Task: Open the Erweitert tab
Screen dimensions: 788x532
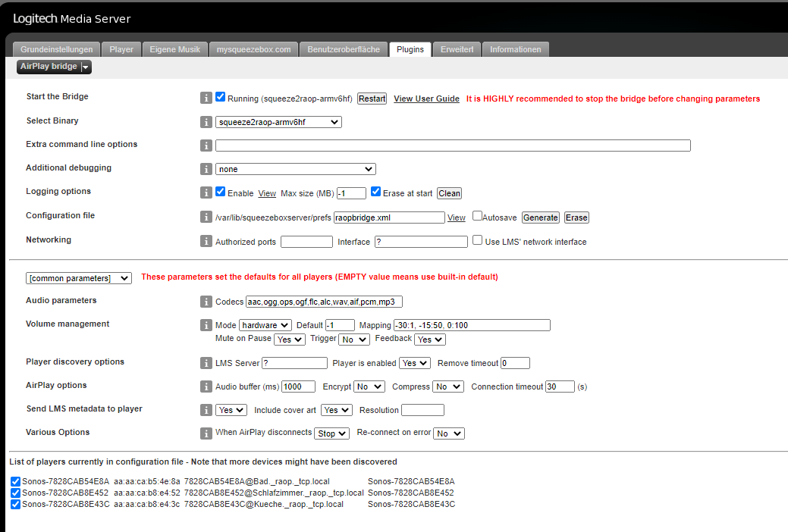Action: 457,49
